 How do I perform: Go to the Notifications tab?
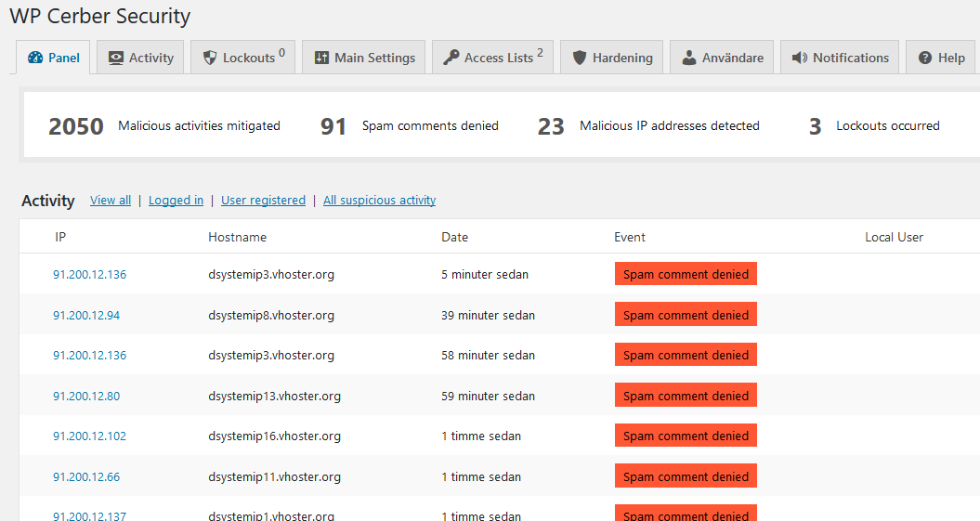850,58
